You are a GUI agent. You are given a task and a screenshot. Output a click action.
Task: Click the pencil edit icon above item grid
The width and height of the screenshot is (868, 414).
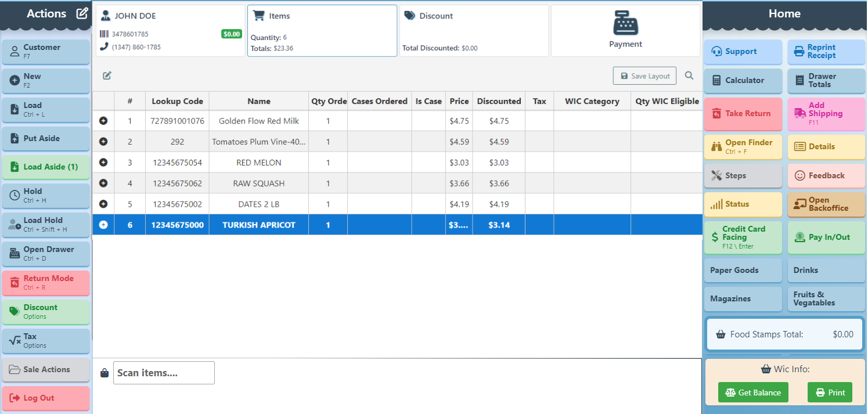pos(107,75)
